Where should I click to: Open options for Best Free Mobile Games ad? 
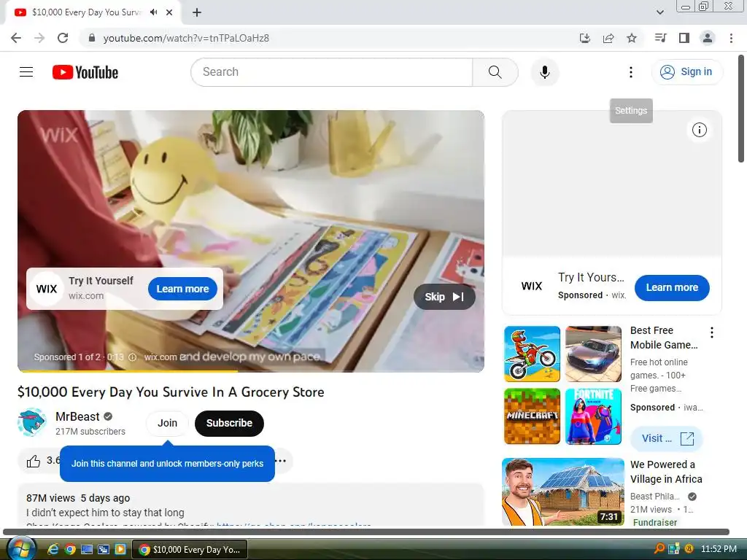point(712,332)
